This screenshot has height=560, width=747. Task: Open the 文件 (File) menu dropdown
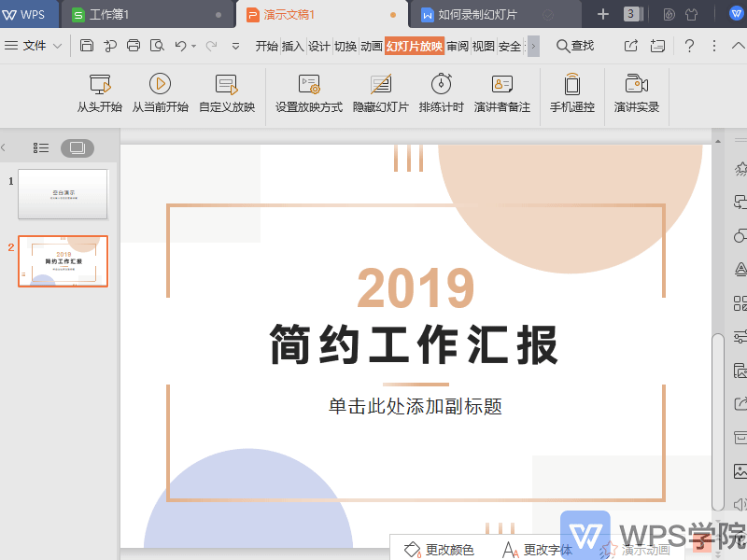(35, 45)
